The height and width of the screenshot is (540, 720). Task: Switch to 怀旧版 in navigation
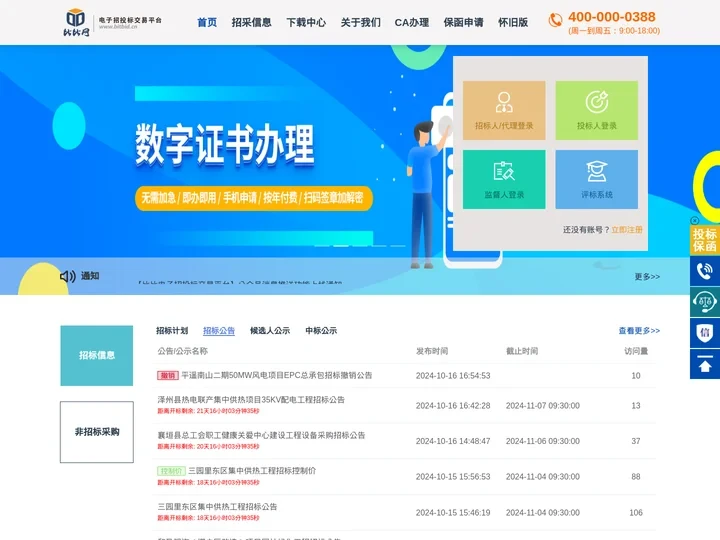coord(513,22)
